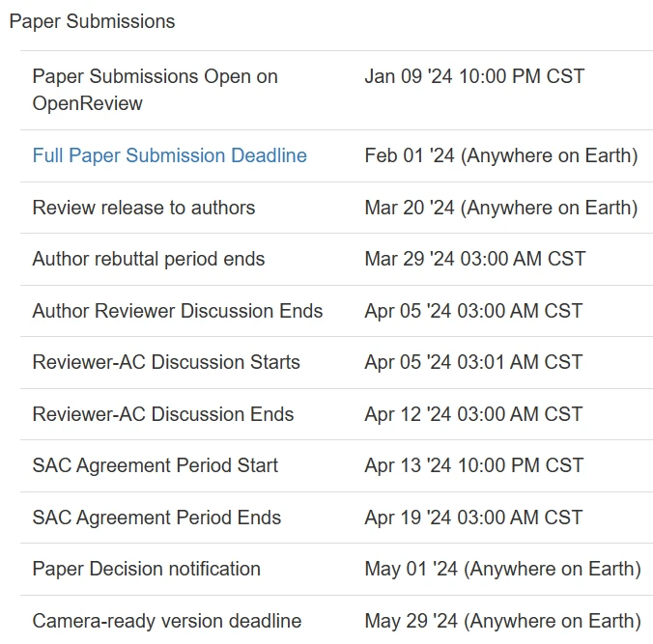Image resolution: width=653 pixels, height=644 pixels.
Task: Select the Author Reviewer Discussion Ends label
Action: (177, 311)
